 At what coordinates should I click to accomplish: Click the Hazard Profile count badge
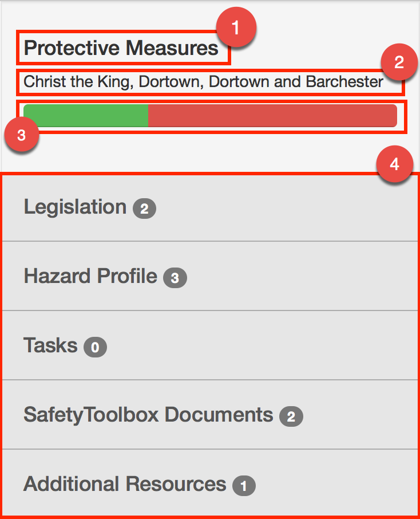(x=175, y=278)
